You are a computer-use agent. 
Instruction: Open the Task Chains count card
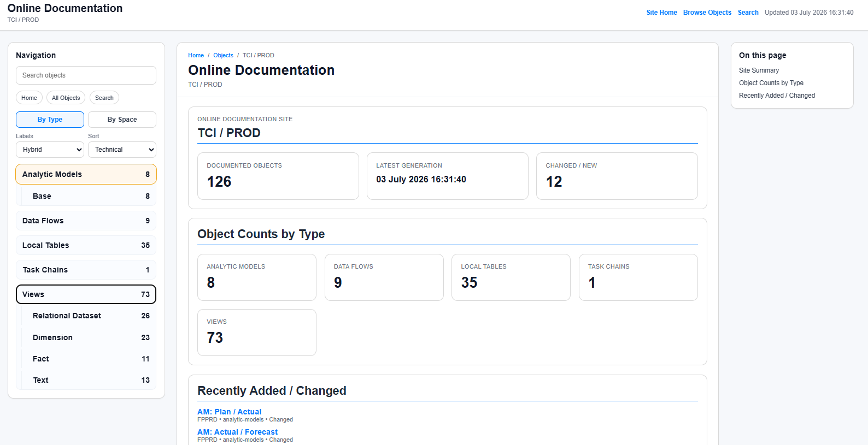(638, 277)
